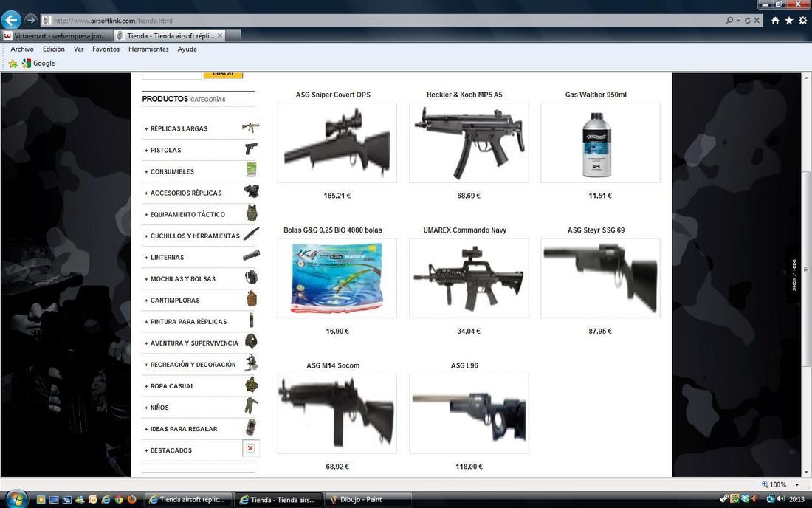Click the refresh icon in address bar

(747, 20)
